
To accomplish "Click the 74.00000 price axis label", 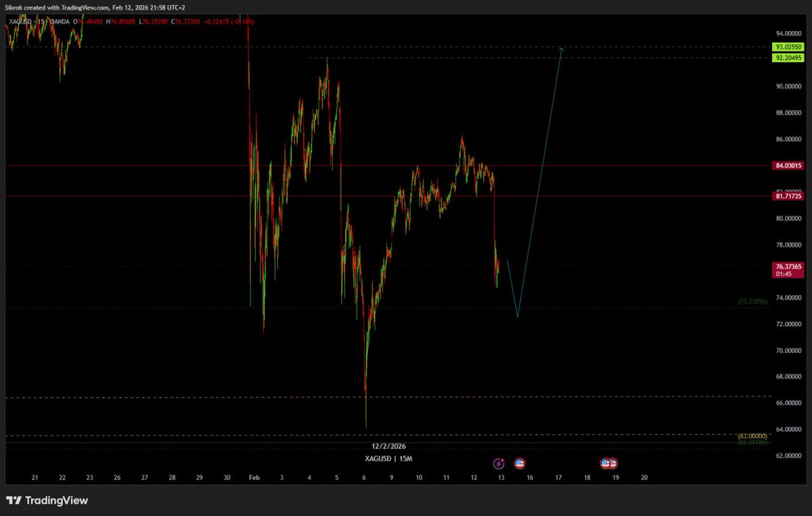I will [x=789, y=297].
